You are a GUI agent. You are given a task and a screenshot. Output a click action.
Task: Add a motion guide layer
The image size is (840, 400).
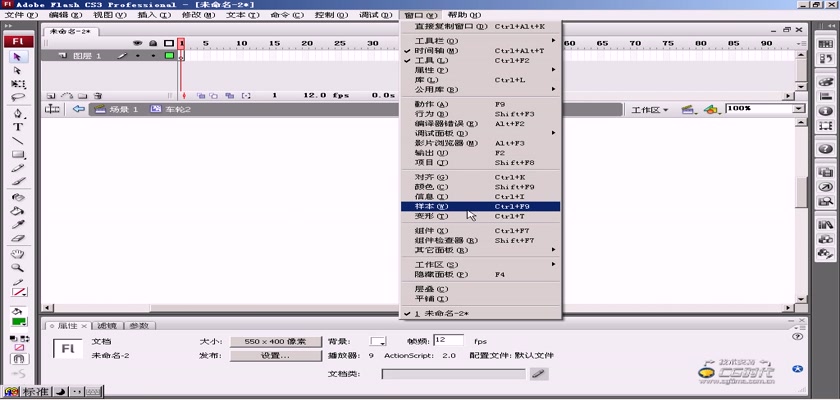pyautogui.click(x=66, y=96)
